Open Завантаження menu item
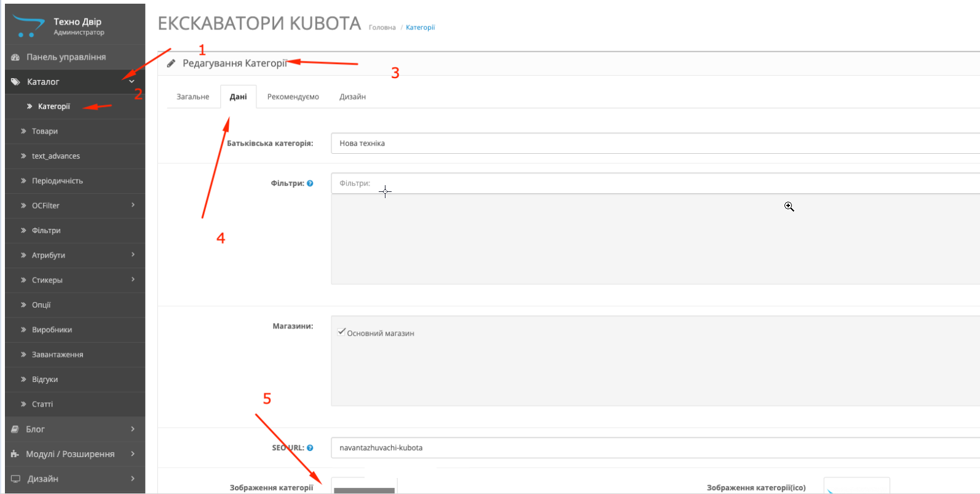This screenshot has width=980, height=494. click(75, 354)
